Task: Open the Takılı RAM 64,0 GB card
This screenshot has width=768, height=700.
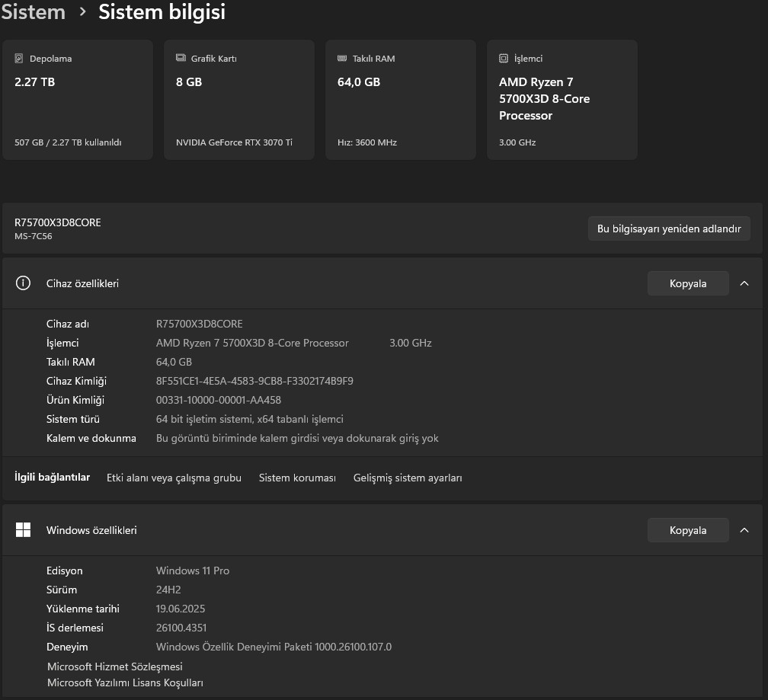Action: click(401, 100)
